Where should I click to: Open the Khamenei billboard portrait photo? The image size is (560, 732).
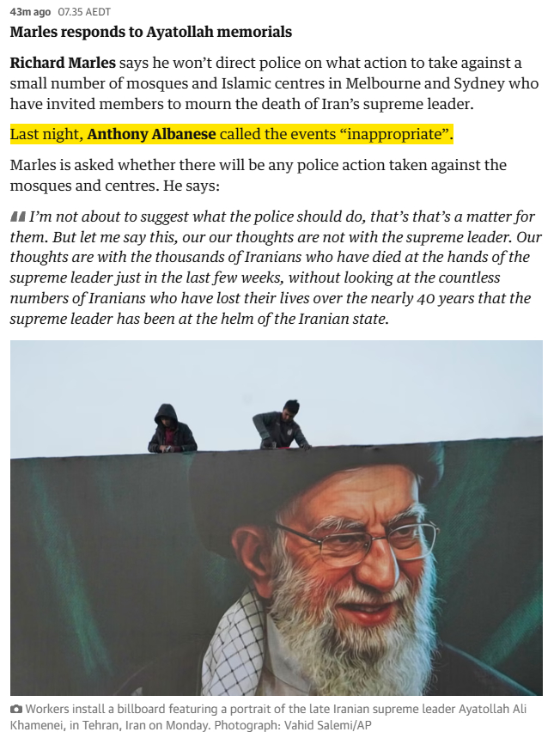tap(277, 518)
